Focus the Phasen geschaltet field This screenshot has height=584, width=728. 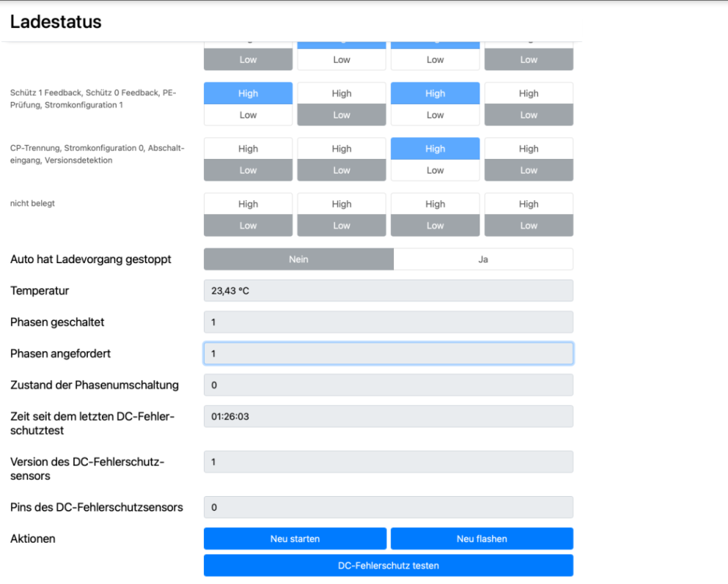tap(388, 322)
